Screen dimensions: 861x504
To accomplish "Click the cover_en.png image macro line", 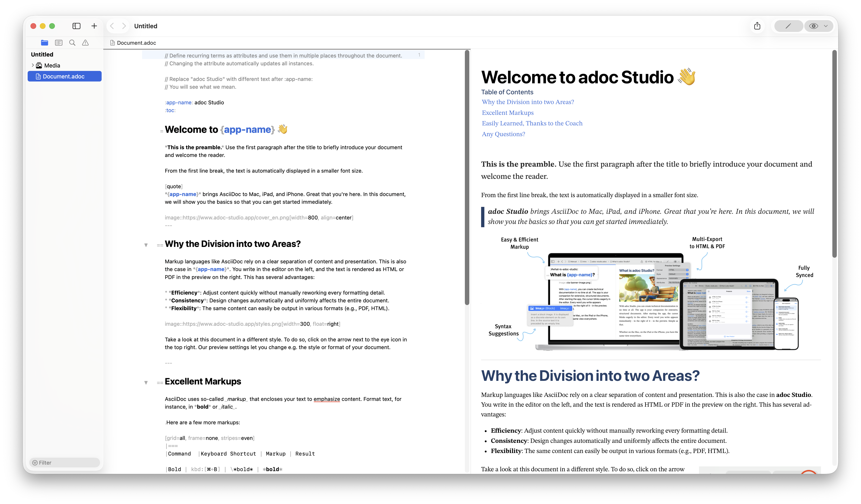I will [x=259, y=218].
